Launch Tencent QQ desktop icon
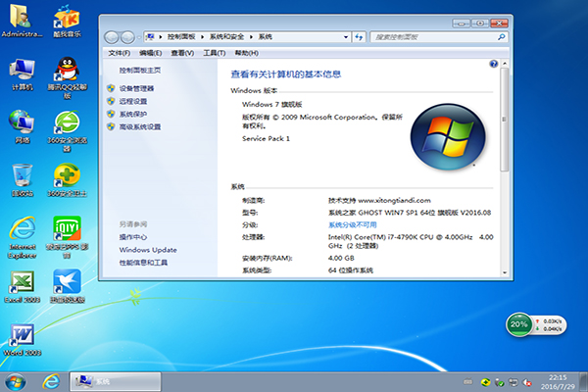Screen dimensions: 588x392 click(x=67, y=76)
